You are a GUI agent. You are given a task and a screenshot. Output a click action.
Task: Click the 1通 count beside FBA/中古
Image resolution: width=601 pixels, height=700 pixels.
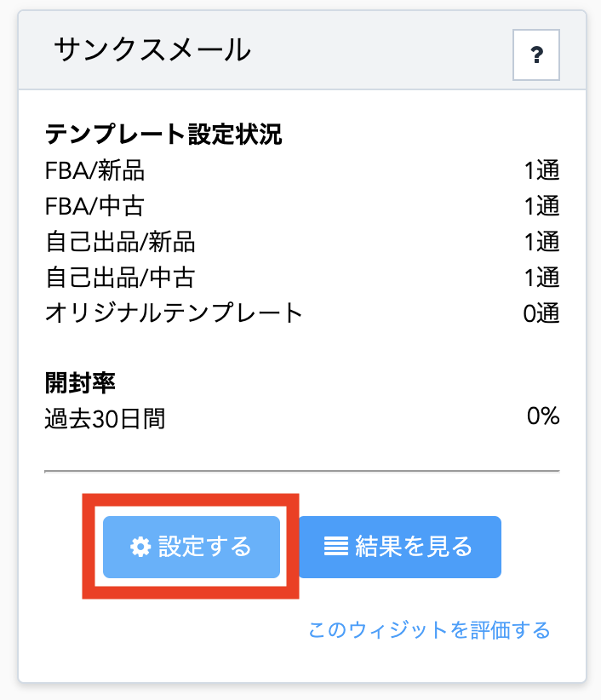point(541,206)
